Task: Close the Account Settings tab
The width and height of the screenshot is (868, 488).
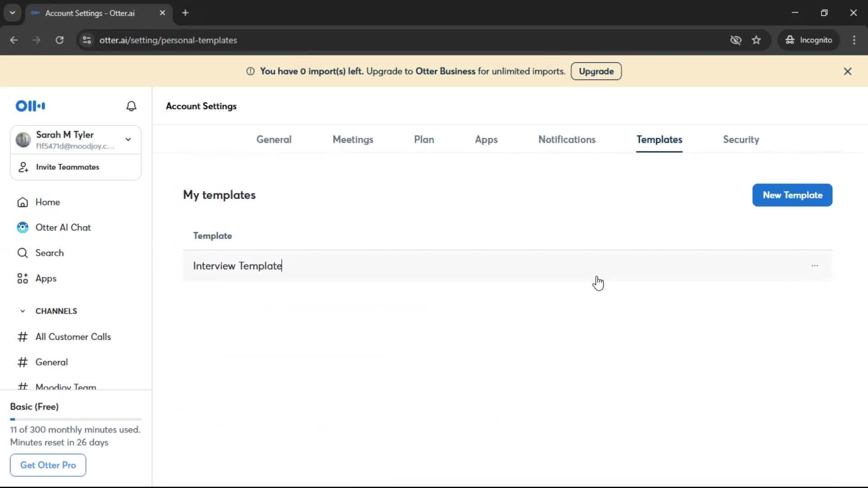Action: 162,13
